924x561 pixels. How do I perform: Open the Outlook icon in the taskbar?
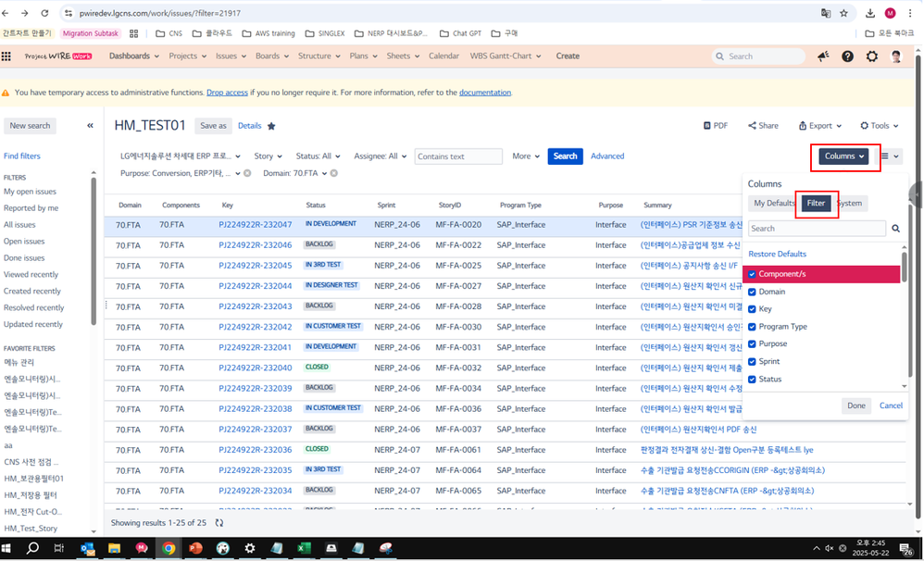88,549
